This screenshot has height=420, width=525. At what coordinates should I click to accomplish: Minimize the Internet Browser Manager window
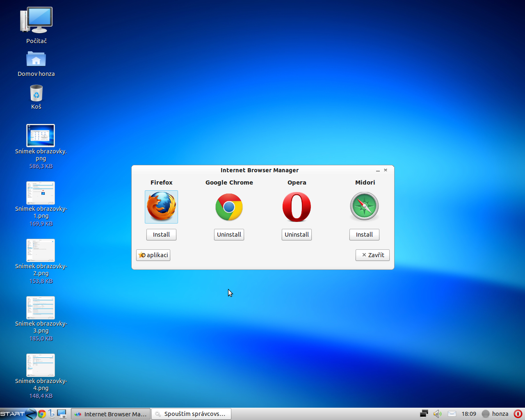point(378,170)
